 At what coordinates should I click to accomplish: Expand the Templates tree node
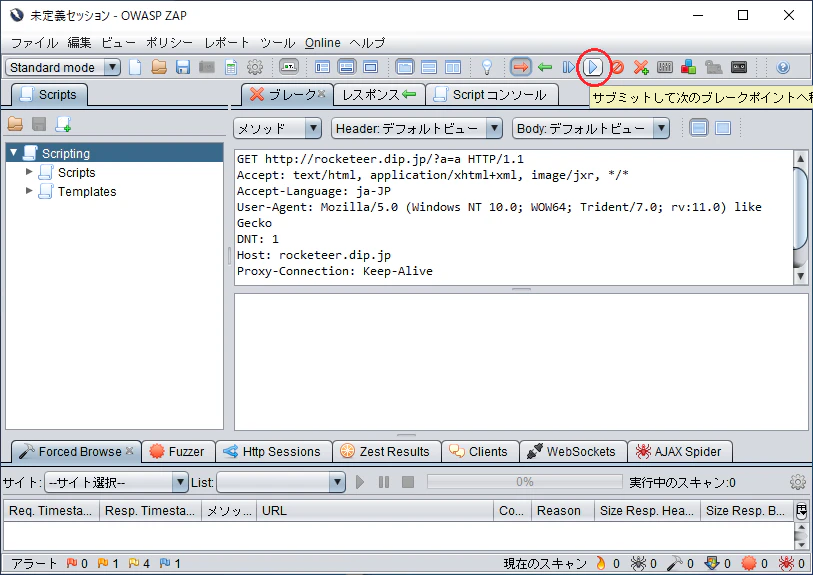[29, 191]
